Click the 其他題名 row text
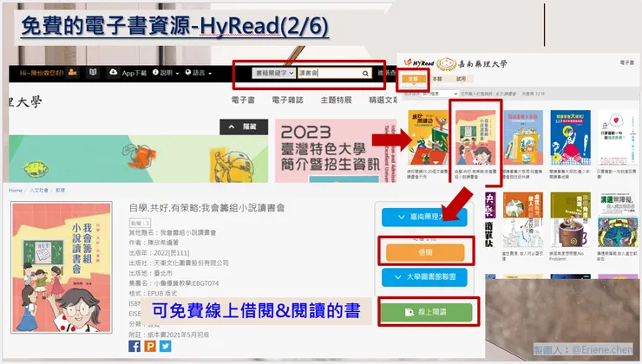 (173, 232)
